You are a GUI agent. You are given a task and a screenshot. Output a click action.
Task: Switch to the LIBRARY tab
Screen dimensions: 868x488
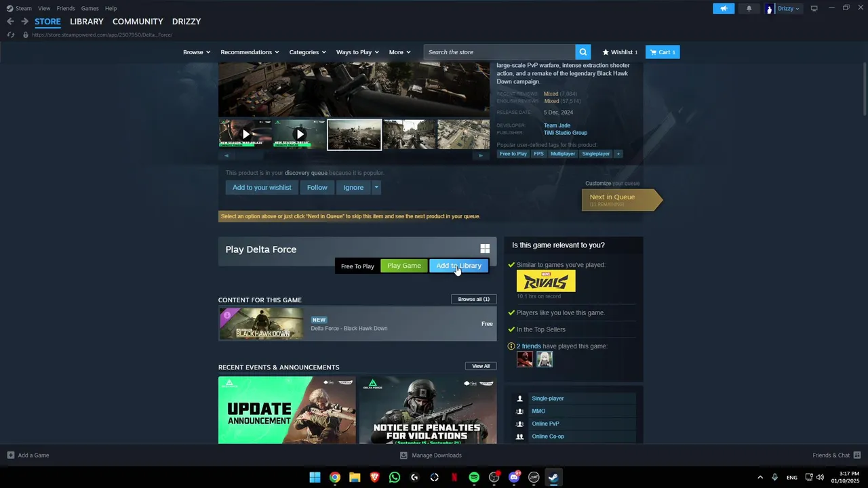coord(87,22)
